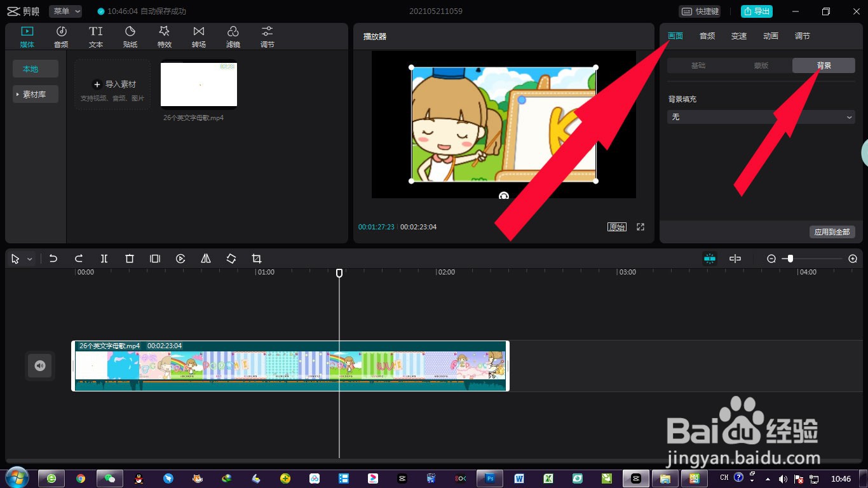Click the mirror flip icon

click(x=206, y=259)
